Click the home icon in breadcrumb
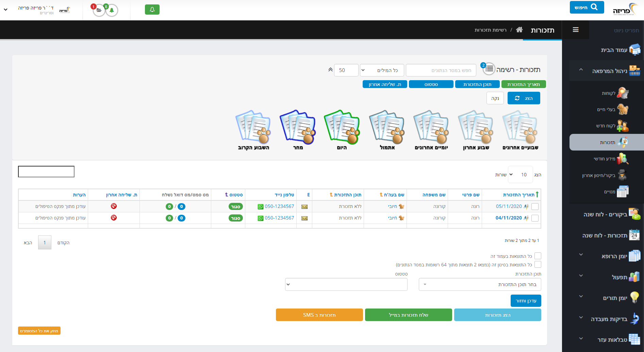Screen dimensions: 644x352 click(519, 30)
